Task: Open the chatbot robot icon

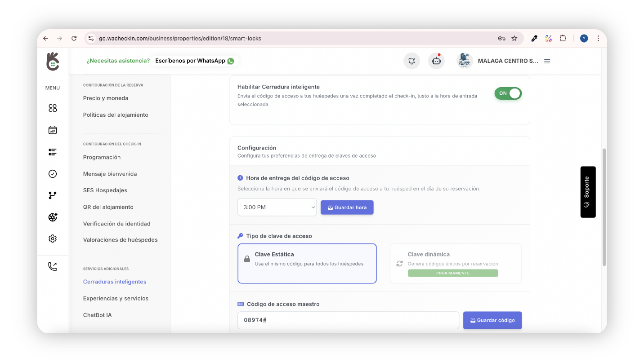Action: [x=436, y=61]
